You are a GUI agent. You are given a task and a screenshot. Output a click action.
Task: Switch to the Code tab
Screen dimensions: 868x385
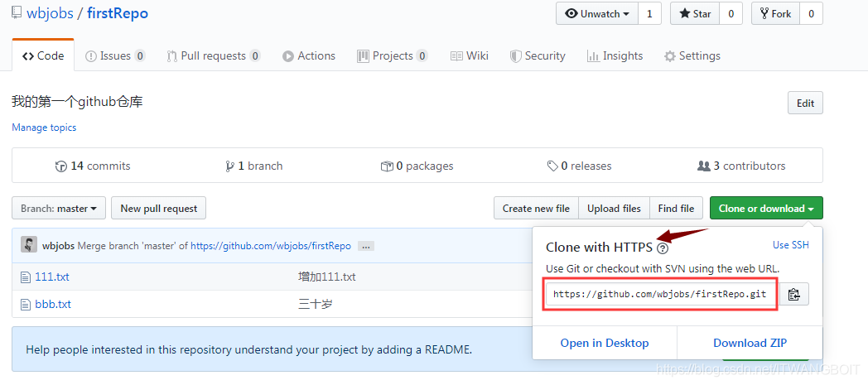[43, 55]
